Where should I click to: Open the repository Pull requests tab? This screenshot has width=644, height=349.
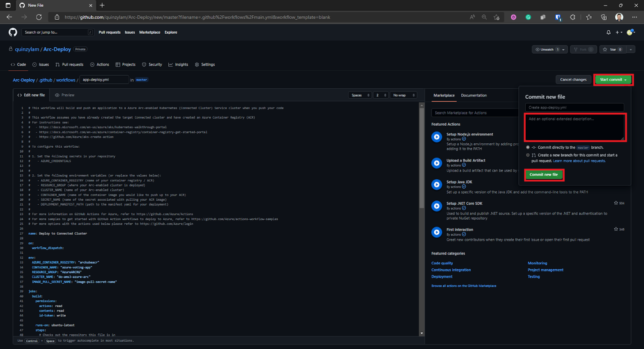tap(69, 64)
